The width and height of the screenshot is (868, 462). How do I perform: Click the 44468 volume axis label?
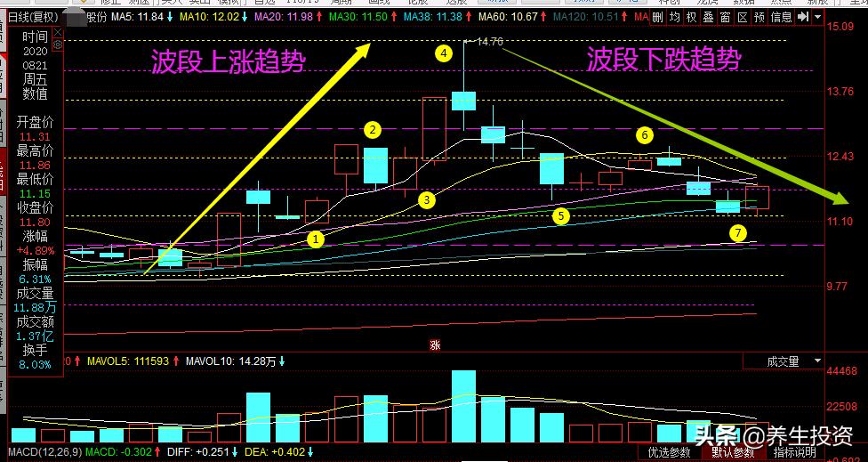pos(842,371)
